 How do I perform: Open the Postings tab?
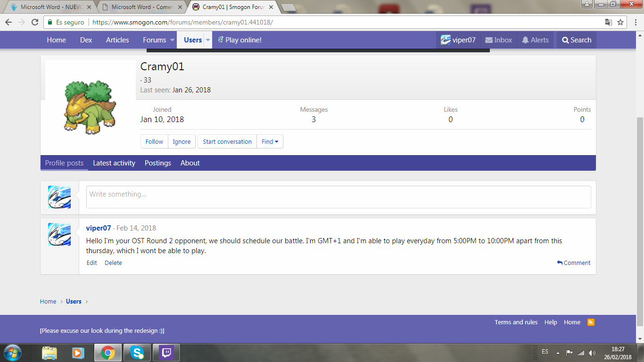[157, 163]
